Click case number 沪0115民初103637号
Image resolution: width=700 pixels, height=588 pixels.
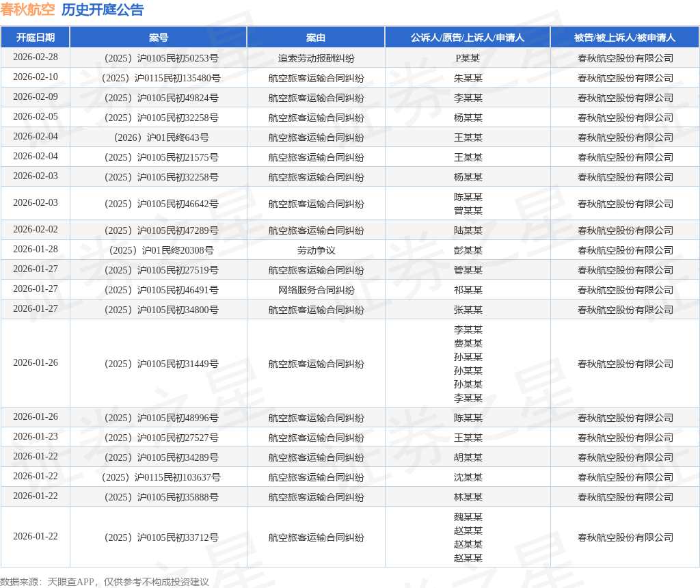coord(161,477)
